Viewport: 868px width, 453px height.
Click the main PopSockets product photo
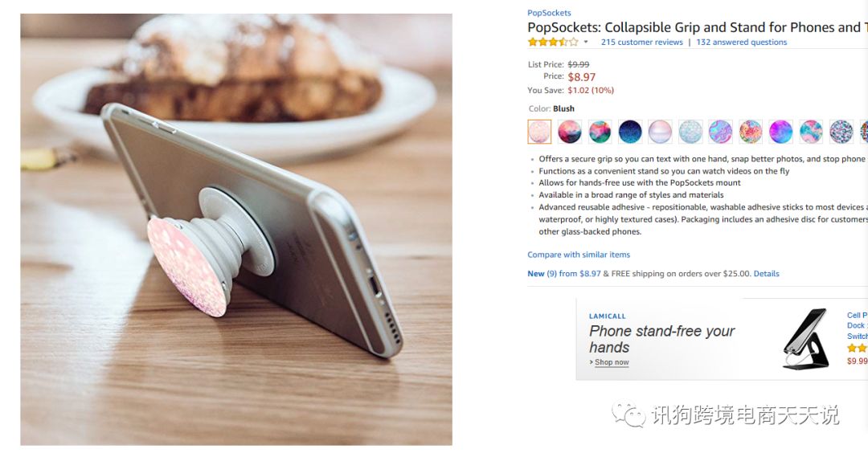[x=236, y=229]
